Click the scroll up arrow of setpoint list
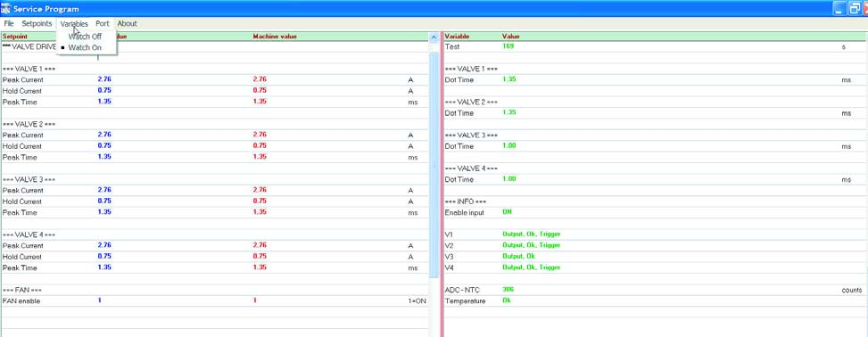The width and height of the screenshot is (868, 337). [x=434, y=37]
